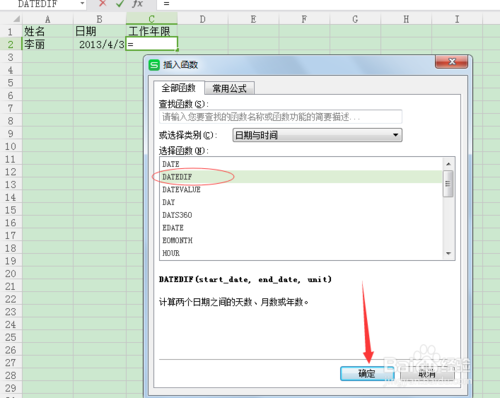The height and width of the screenshot is (398, 500).
Task: Click the function search input field
Action: (x=281, y=117)
